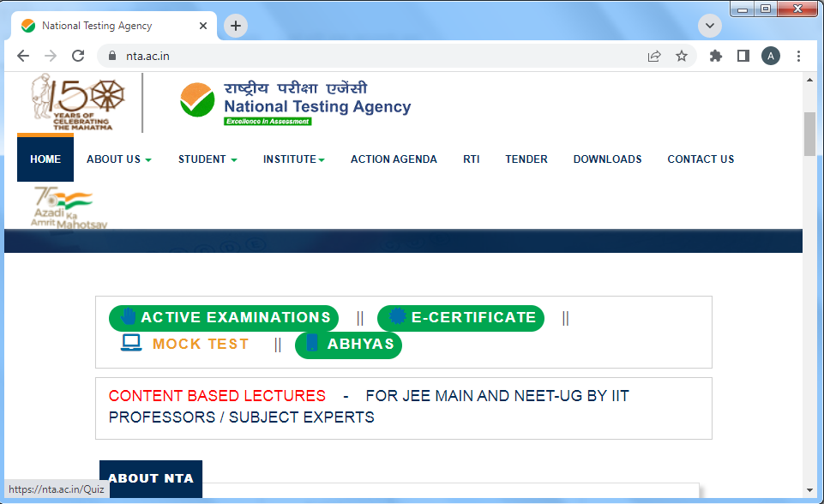Expand the INSTITUTE dropdown menu
Viewport: 824px width, 504px height.
pos(294,159)
